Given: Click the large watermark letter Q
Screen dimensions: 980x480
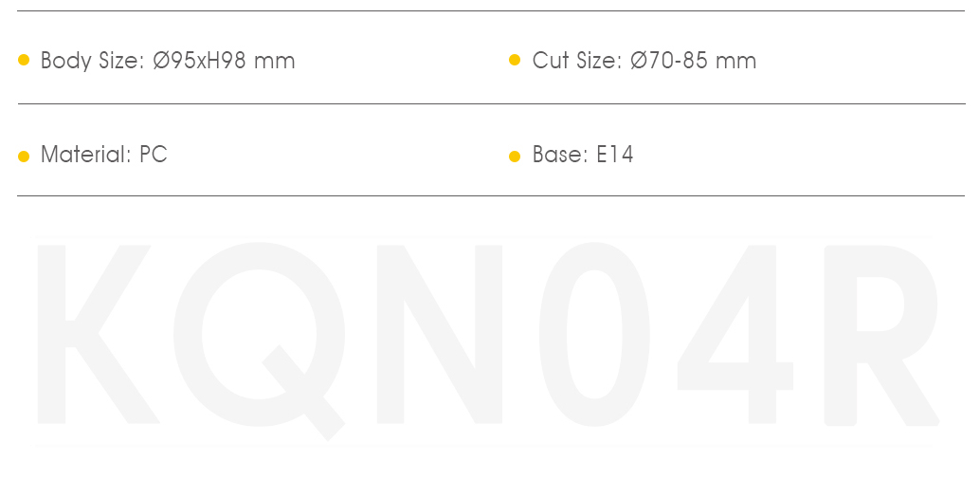Looking at the screenshot, I should [259, 342].
